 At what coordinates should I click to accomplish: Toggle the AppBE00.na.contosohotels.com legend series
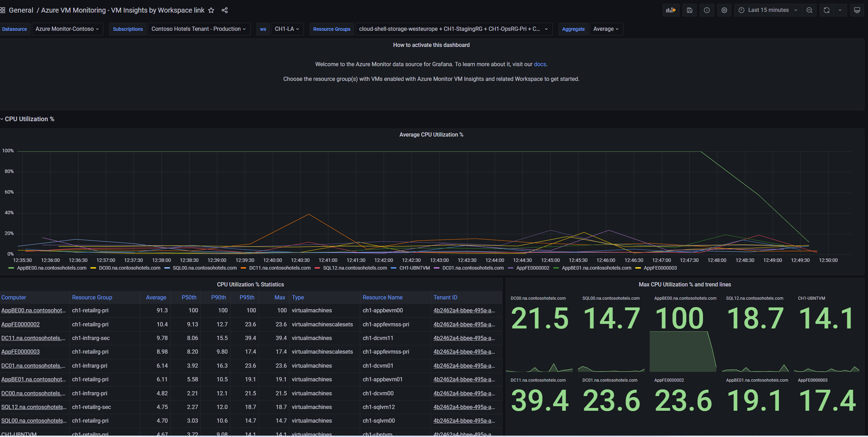[52, 268]
